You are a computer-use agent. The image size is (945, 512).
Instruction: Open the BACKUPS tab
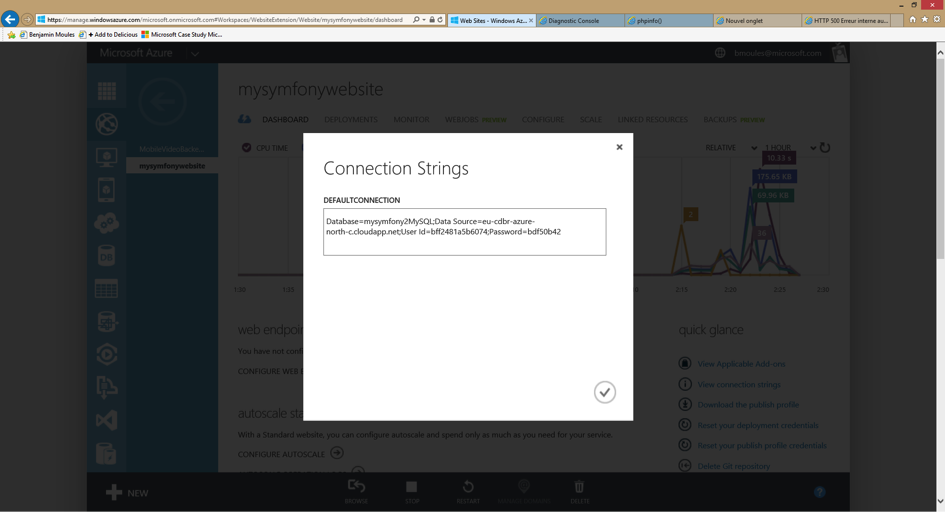[720, 119]
